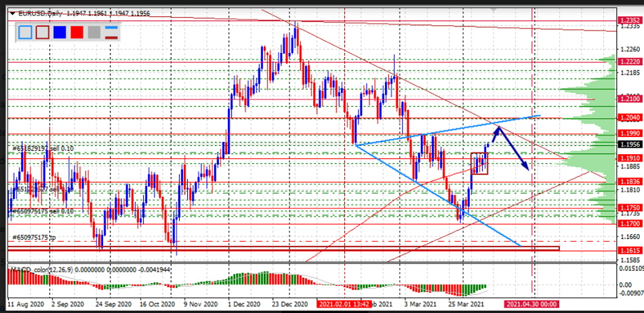This screenshot has width=644, height=313.
Task: Click the current price 1.1956 label
Action: coord(630,144)
